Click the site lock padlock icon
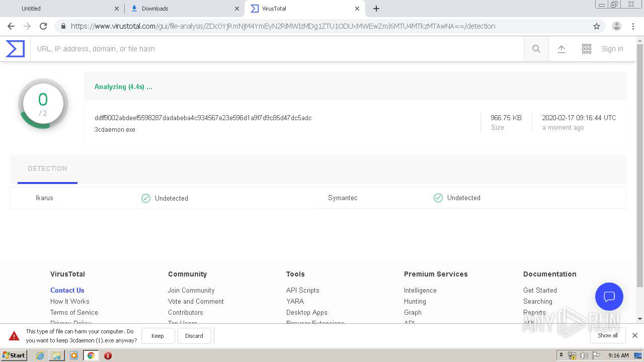The image size is (644, 362). [x=62, y=26]
